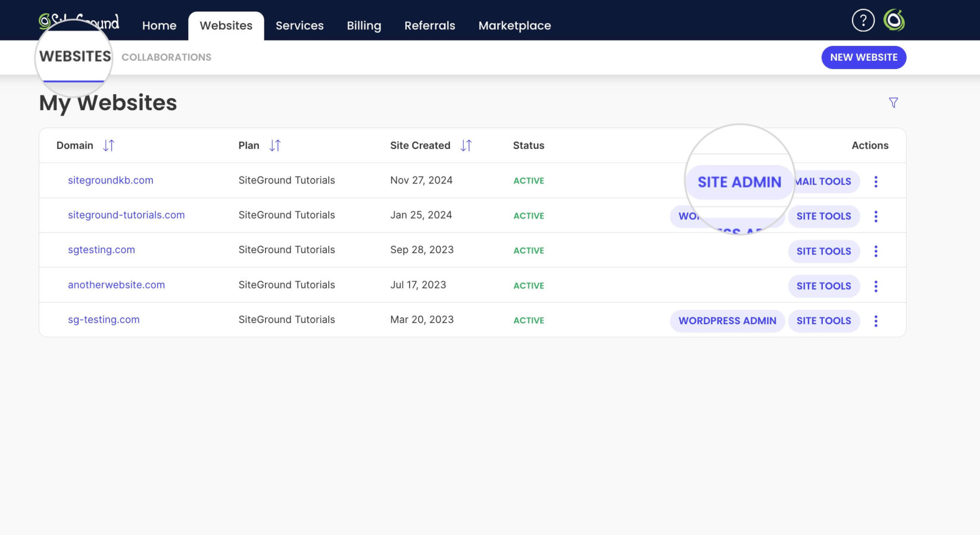This screenshot has width=980, height=535.
Task: Open the websites filter funnel icon
Action: click(893, 103)
